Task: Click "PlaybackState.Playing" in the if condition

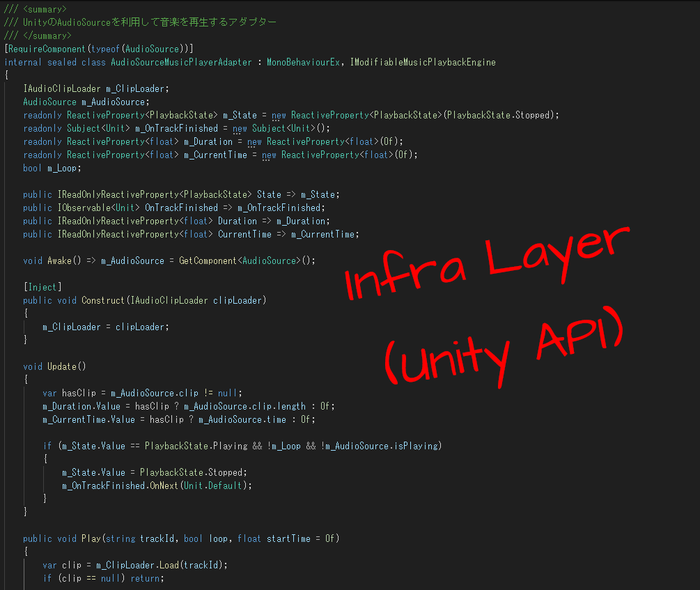Action: coord(196,447)
